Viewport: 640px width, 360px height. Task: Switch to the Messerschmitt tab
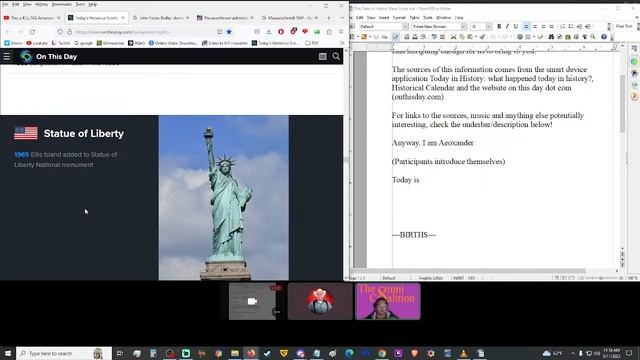coord(289,18)
